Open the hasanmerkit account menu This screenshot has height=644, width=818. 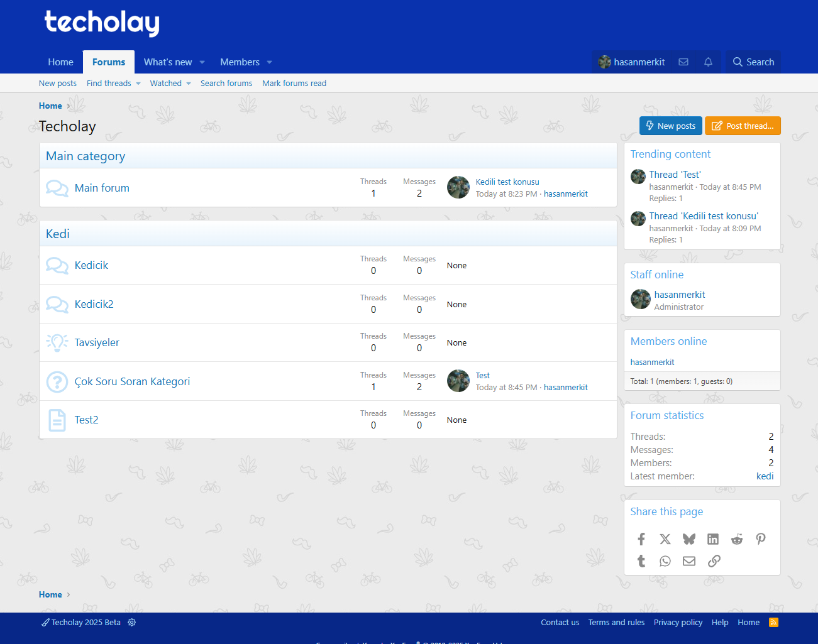click(632, 62)
